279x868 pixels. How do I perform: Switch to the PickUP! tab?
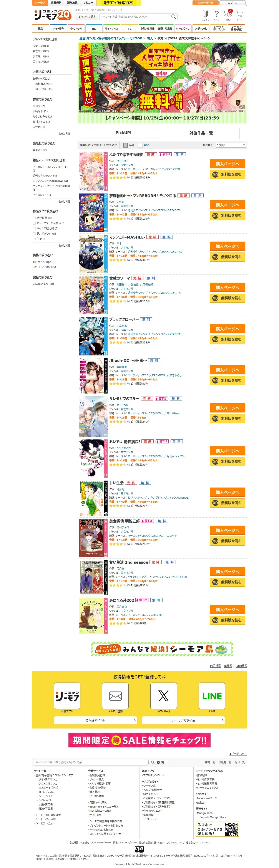(123, 133)
